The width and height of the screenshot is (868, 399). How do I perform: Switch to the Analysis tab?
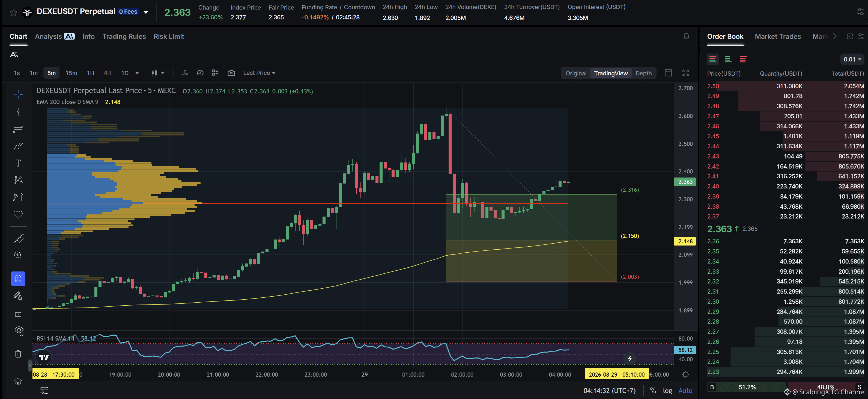(x=55, y=36)
